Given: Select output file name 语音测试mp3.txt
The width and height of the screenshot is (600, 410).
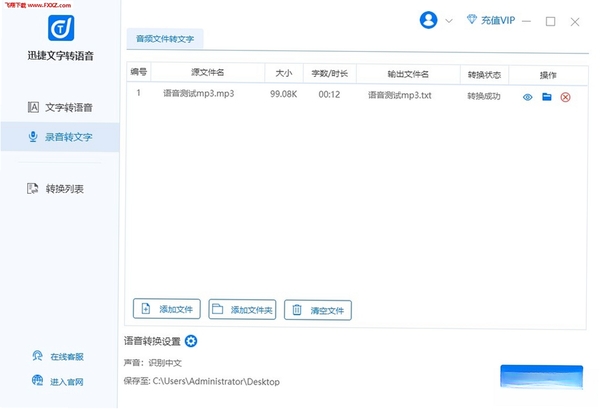Looking at the screenshot, I should [399, 95].
